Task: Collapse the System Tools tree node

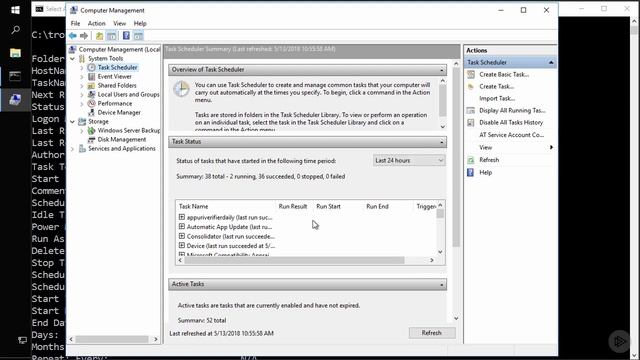Action: pos(73,59)
